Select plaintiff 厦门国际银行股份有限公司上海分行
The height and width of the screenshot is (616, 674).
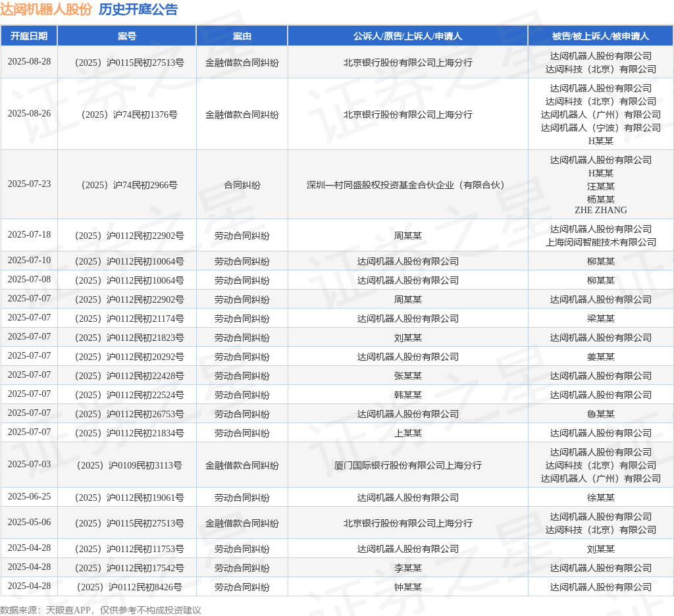pyautogui.click(x=407, y=465)
